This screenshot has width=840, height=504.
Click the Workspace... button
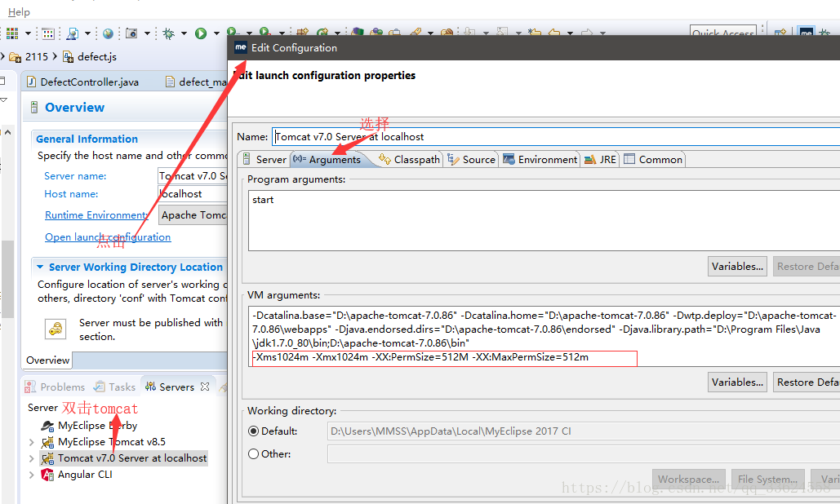[x=689, y=480]
